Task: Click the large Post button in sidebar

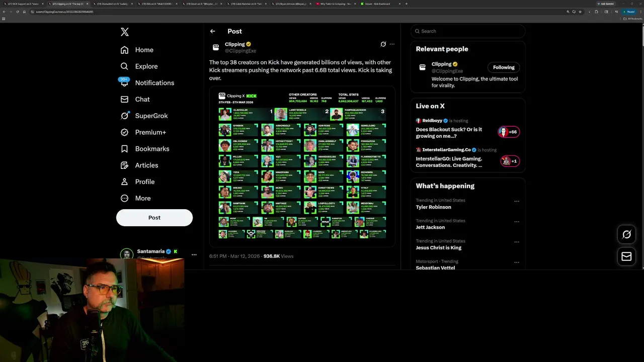Action: [x=154, y=218]
